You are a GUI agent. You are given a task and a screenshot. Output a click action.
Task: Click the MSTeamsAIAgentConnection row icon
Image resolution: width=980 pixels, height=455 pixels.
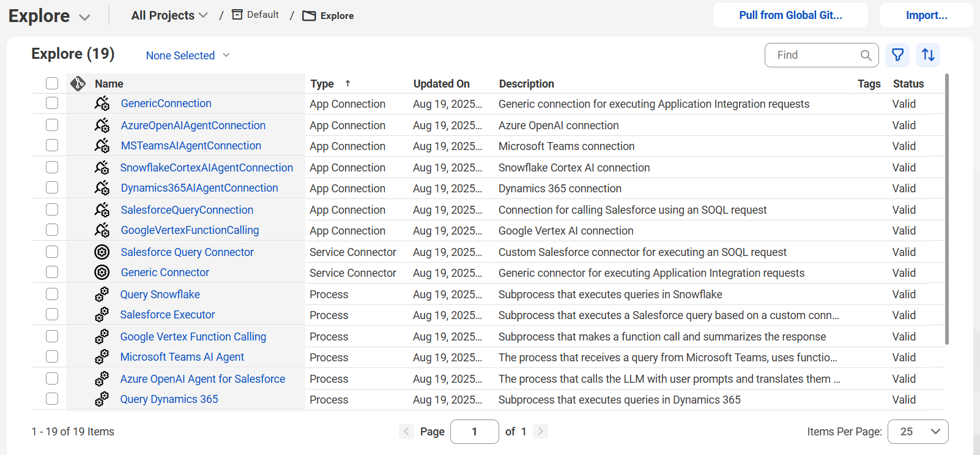tap(102, 146)
